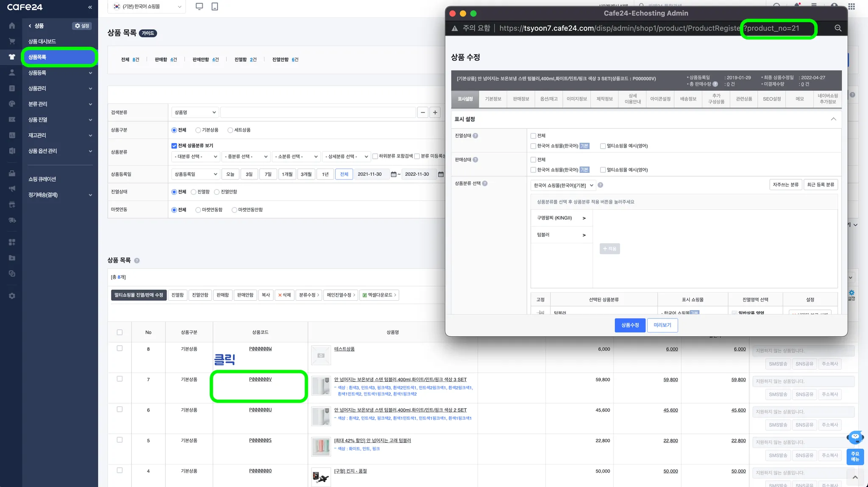Click the blue 상품수정 button

(x=630, y=325)
